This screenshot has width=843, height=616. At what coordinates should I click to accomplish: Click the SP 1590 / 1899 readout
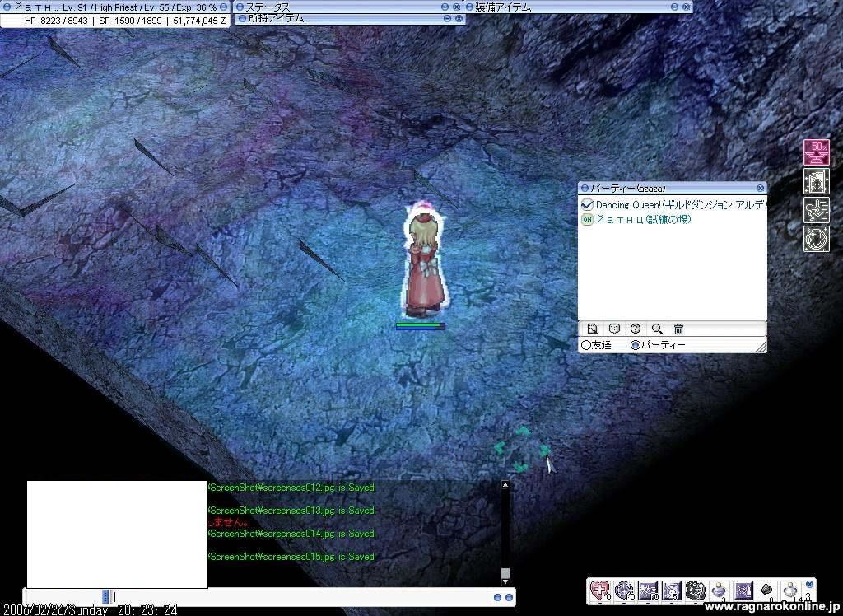tap(131, 21)
